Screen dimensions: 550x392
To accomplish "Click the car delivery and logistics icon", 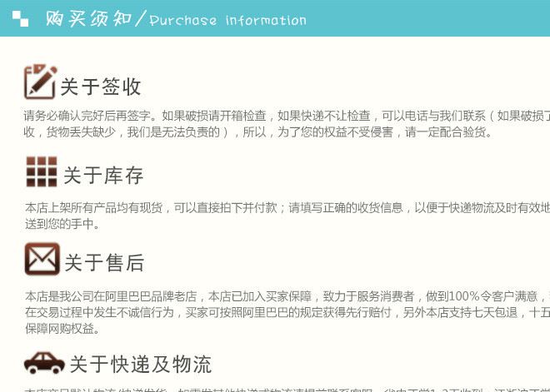I will pyautogui.click(x=44, y=363).
